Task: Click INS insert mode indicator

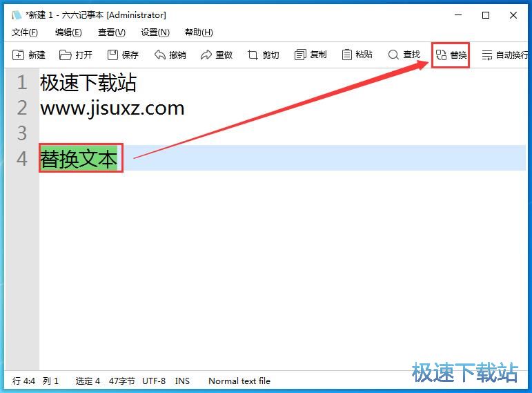Action: pos(182,381)
